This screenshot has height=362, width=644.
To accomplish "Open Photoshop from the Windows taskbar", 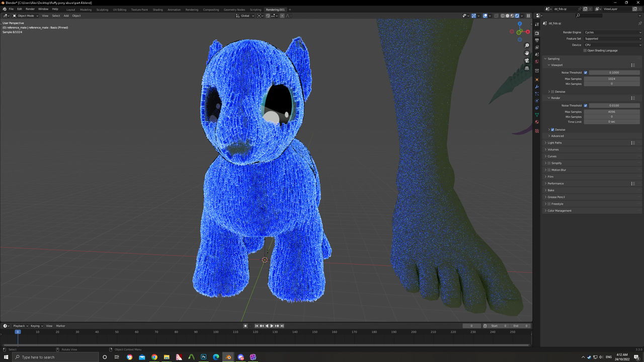I will click(204, 357).
